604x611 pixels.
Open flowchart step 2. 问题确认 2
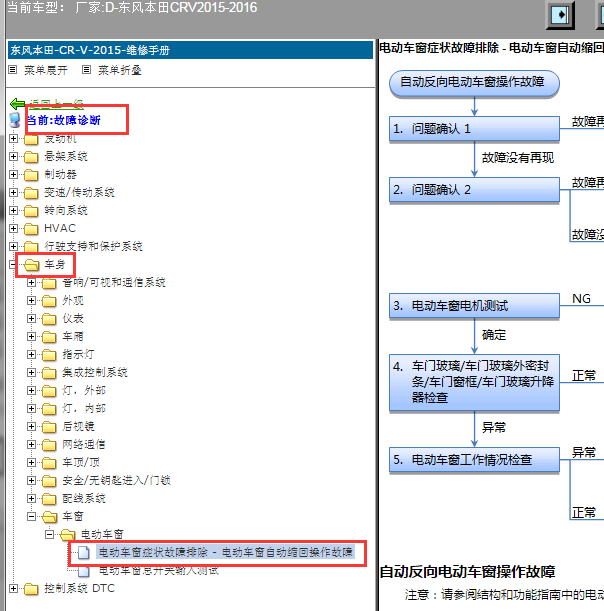tap(474, 190)
